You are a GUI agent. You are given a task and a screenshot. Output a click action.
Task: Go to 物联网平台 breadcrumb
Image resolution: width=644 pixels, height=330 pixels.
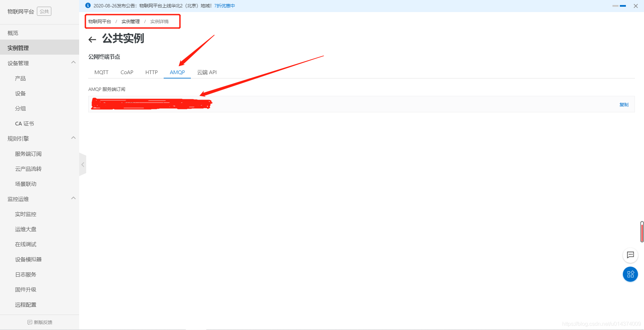pos(100,21)
